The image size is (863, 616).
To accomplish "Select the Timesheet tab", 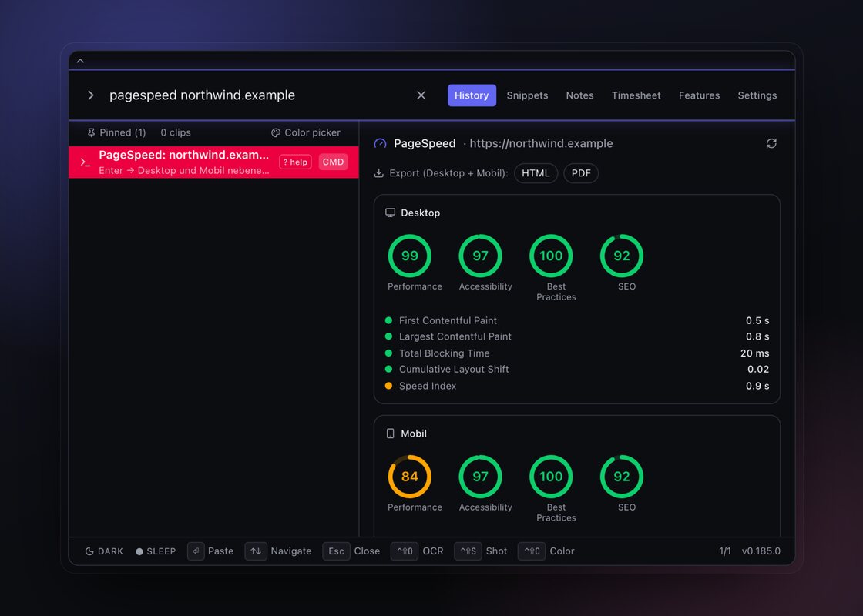I will tap(636, 95).
